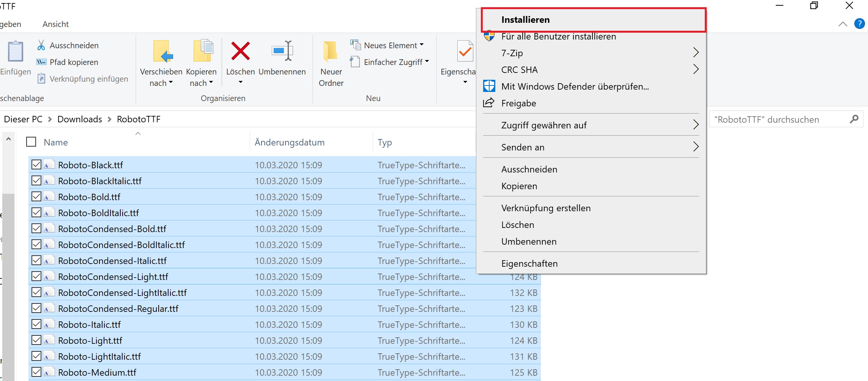Open the Neues Element dropdown arrow
The width and height of the screenshot is (868, 381).
tap(422, 44)
